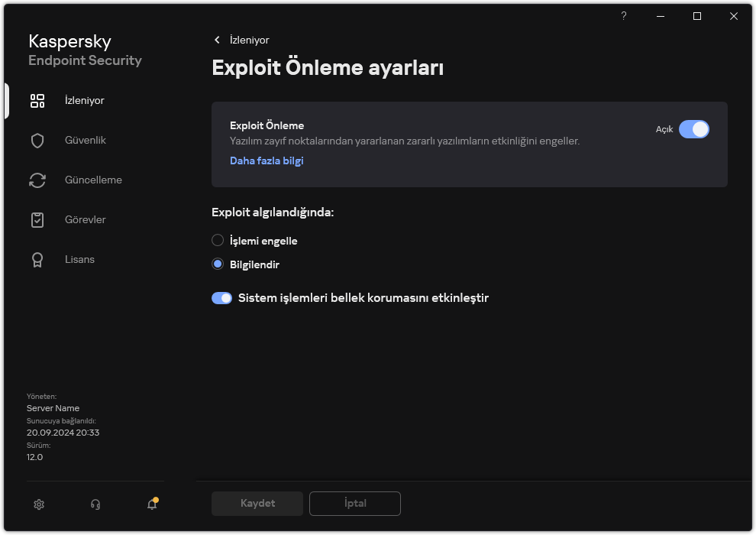
Task: Click the help question mark icon
Action: 624,16
